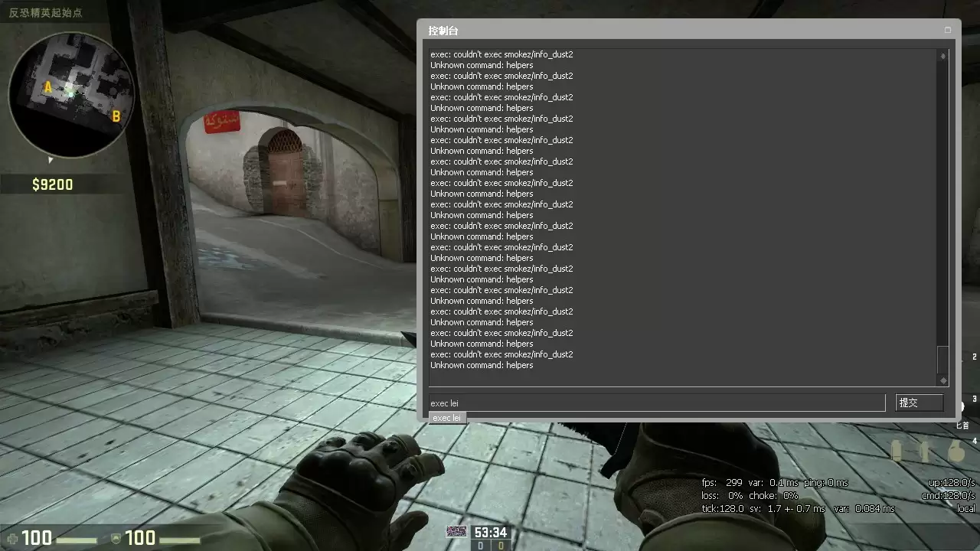Click the leftmost grenade icon in inventory
980x551 pixels.
pos(897,452)
